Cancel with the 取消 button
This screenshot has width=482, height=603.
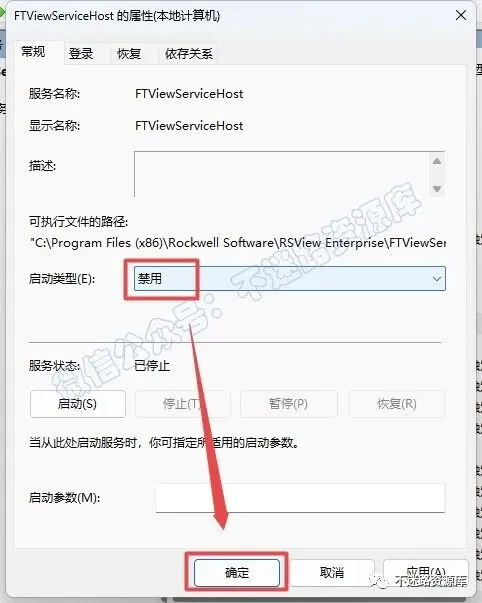[x=332, y=573]
